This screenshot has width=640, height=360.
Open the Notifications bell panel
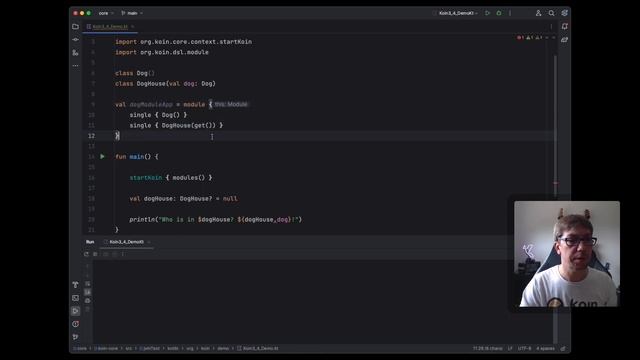coord(564,27)
